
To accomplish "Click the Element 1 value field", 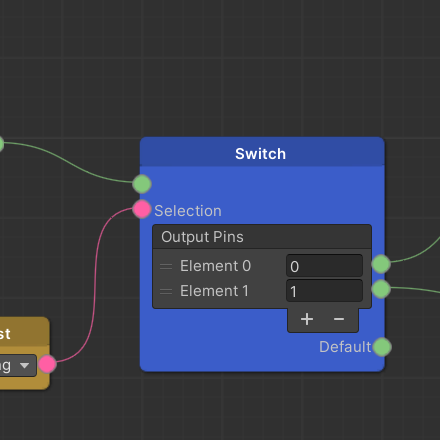I will 324,291.
